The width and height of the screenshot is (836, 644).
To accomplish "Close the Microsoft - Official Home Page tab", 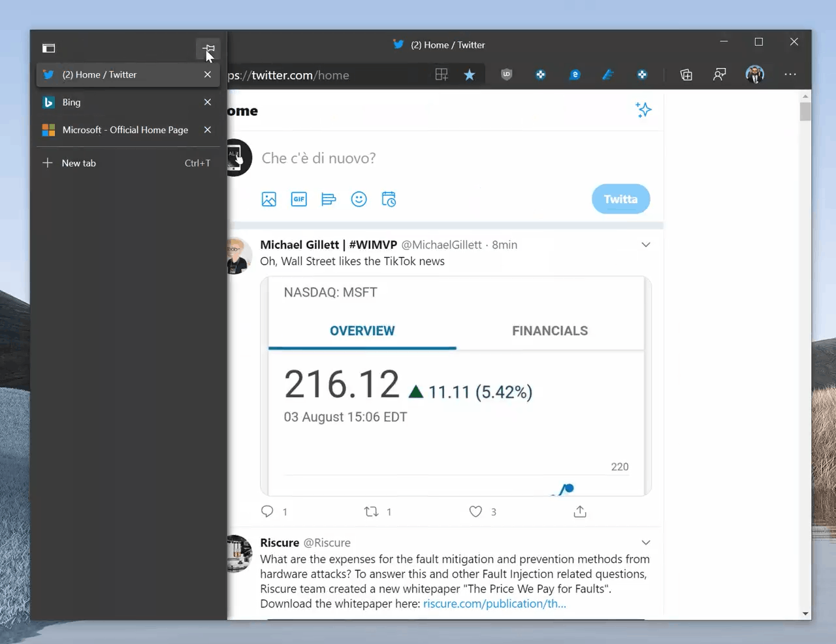I will pos(208,130).
